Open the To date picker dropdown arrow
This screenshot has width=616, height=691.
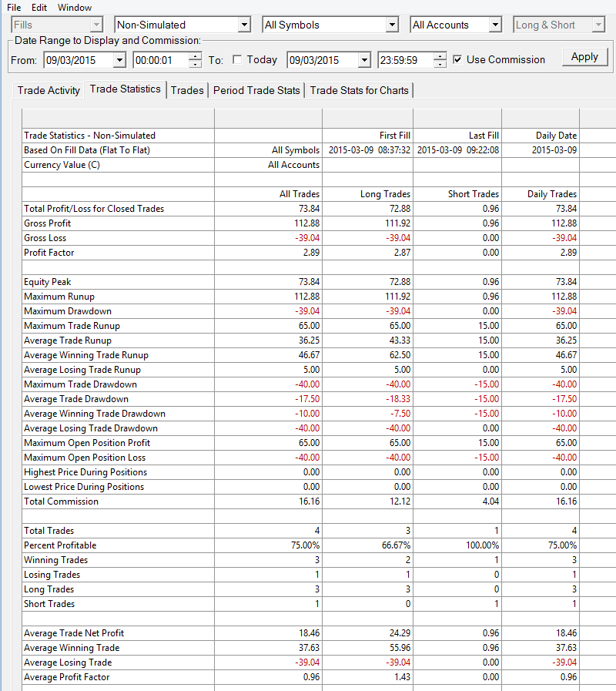364,60
